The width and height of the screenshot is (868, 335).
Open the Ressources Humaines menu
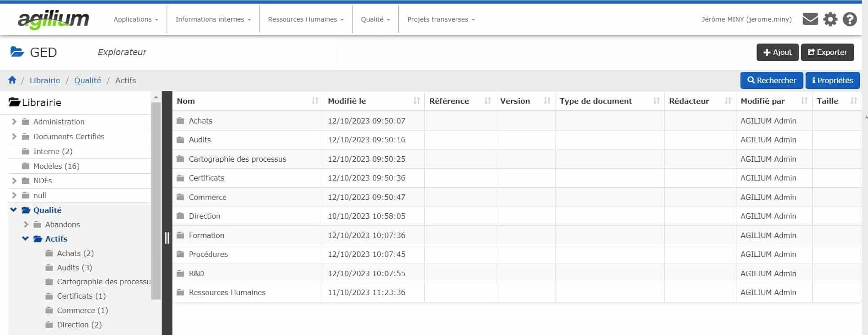pos(306,19)
